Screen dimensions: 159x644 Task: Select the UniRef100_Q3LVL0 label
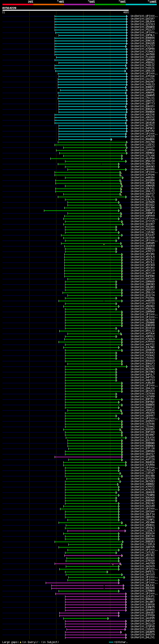click(x=143, y=200)
